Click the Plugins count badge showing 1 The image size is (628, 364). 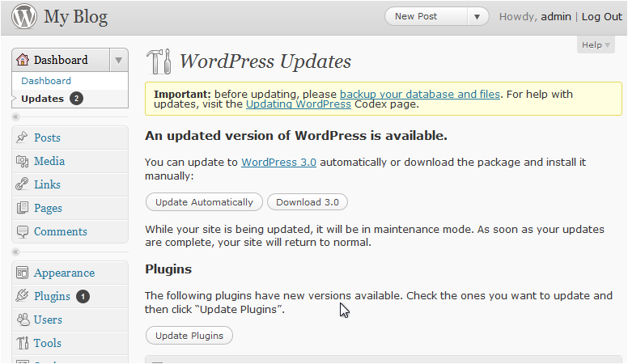pyautogui.click(x=83, y=296)
